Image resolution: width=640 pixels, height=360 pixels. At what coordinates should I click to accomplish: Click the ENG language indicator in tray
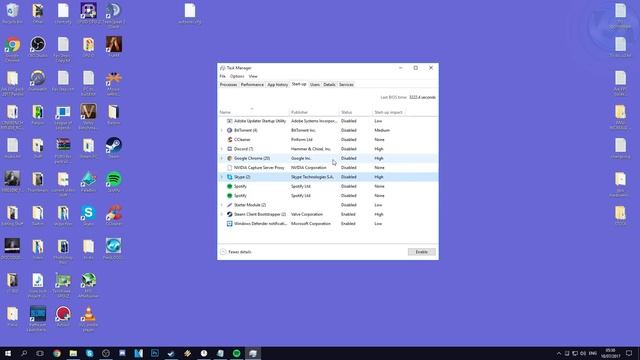[x=593, y=353]
